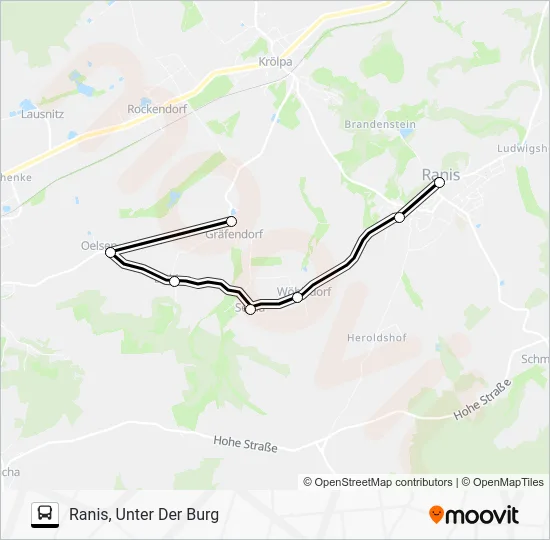The height and width of the screenshot is (540, 550).
Task: Click the Ranis, Unter Der Burg title
Action: coord(144,515)
